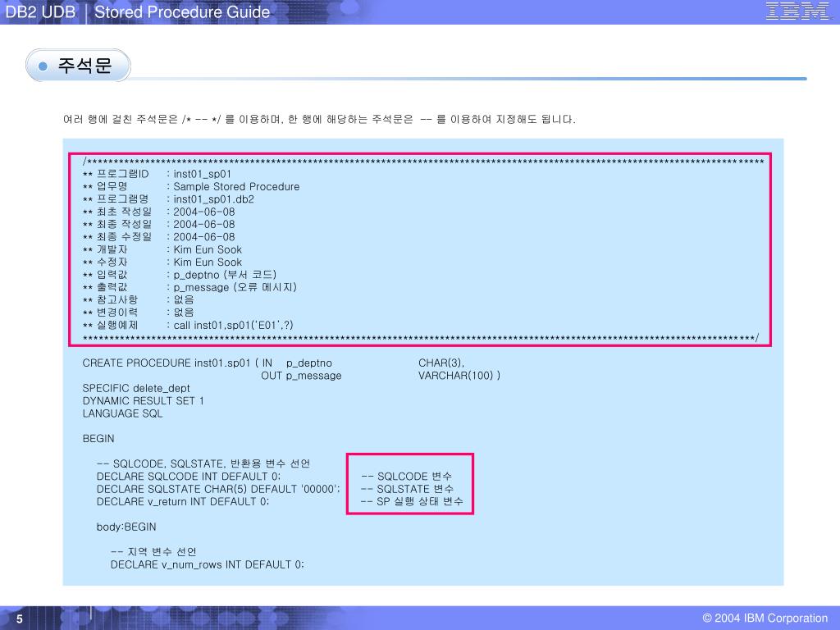The image size is (840, 630).
Task: Click the 'DYNAMIC RESULT SET 1' line
Action: coord(143,400)
